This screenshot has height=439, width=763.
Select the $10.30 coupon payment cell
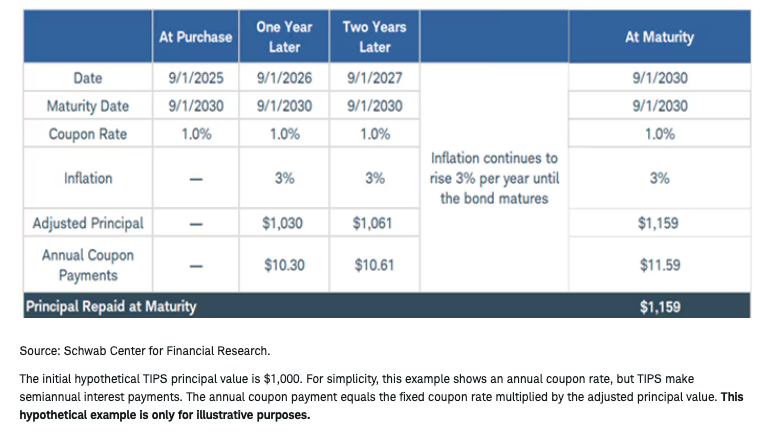coord(284,265)
